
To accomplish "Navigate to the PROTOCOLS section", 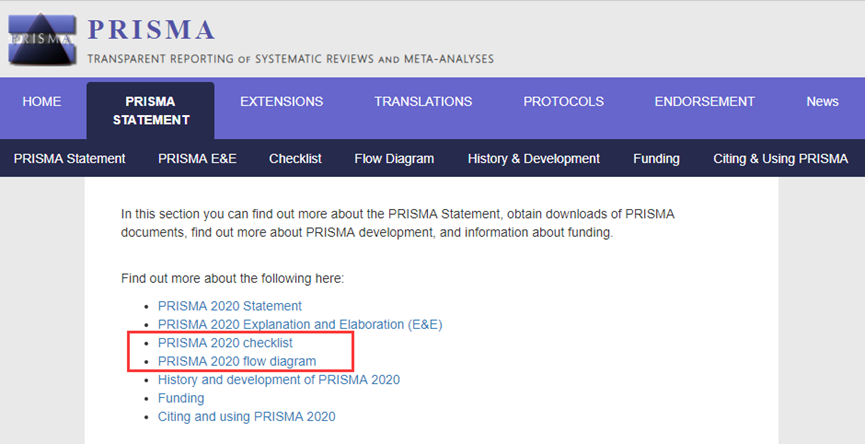I will coord(564,101).
